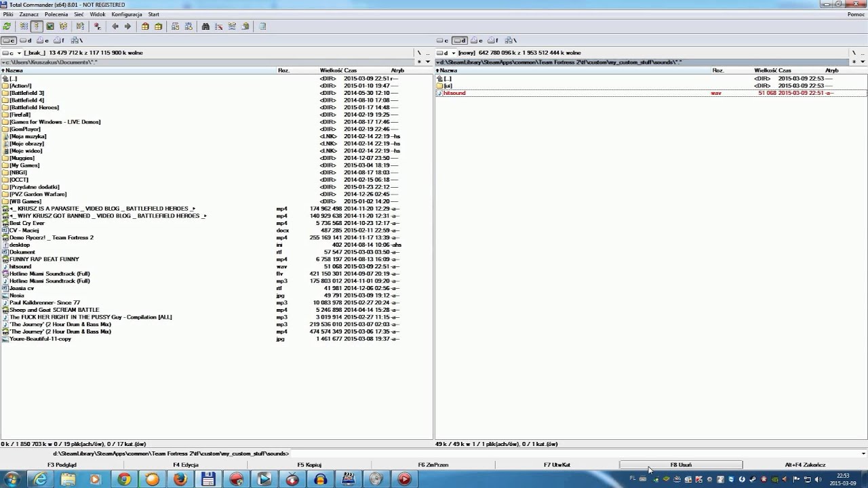Select drive d in the left drive bar
868x488 pixels.
point(26,41)
